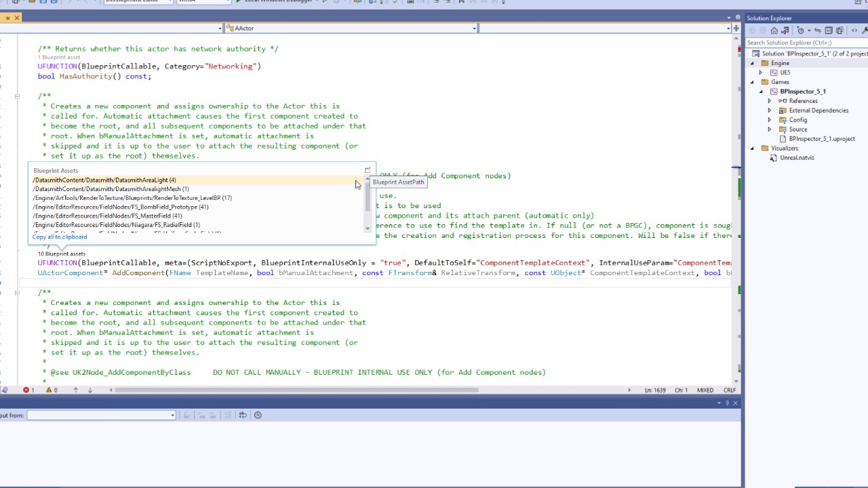Expand the UE5 project node
Viewport: 868px width, 488px height.
pyautogui.click(x=760, y=73)
